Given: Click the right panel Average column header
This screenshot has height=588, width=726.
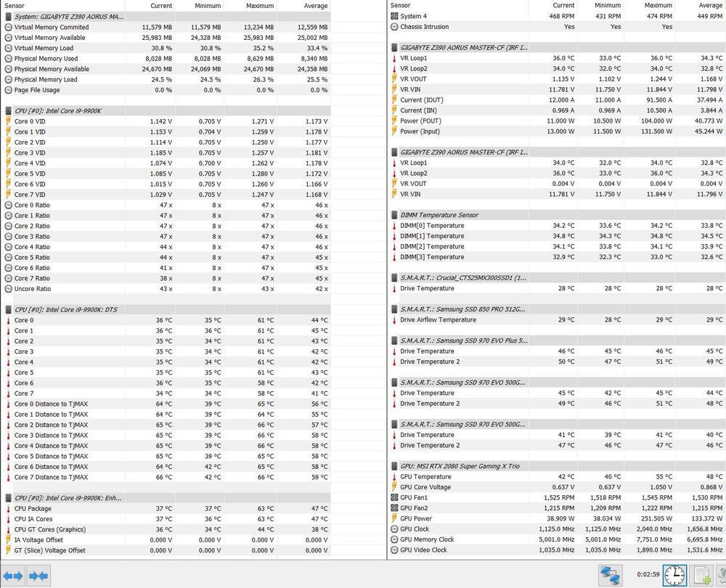Looking at the screenshot, I should coord(701,5).
